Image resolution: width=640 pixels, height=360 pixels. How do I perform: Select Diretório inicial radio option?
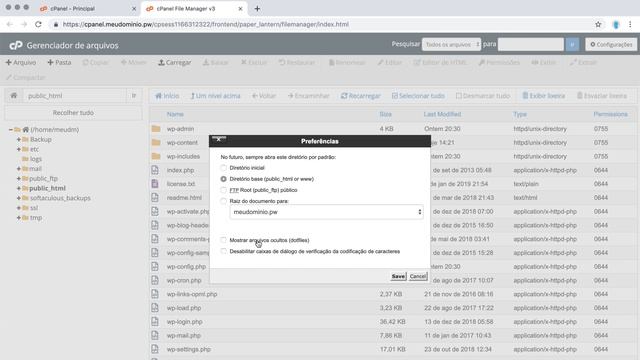tap(223, 168)
